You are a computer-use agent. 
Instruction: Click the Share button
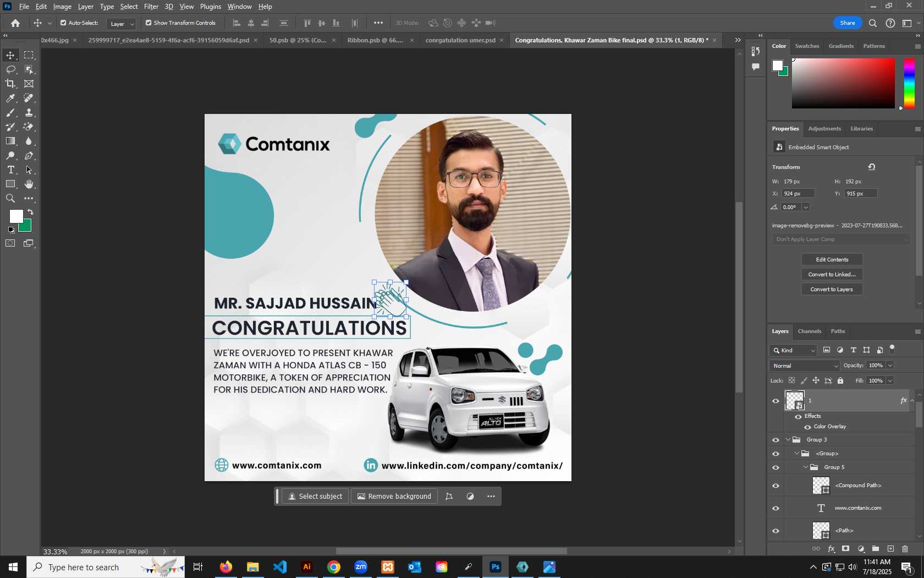click(848, 23)
